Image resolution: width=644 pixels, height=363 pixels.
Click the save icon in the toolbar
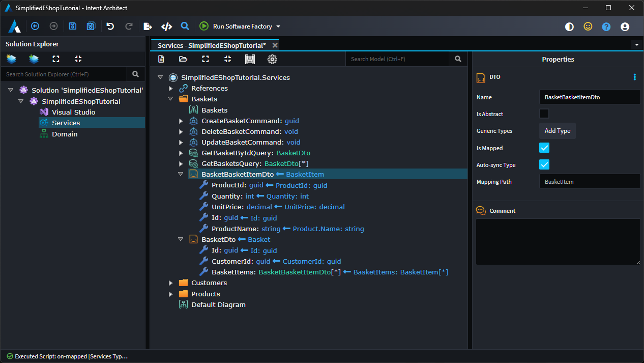tap(73, 26)
